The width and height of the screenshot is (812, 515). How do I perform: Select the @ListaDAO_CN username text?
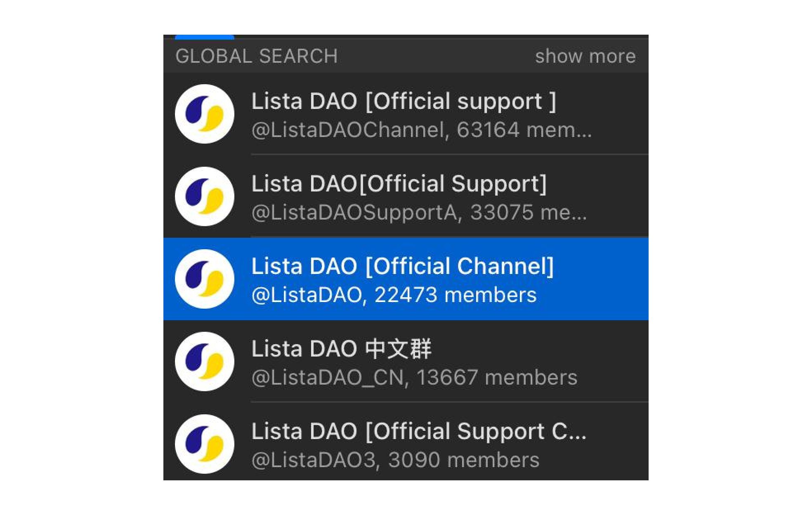coord(327,378)
